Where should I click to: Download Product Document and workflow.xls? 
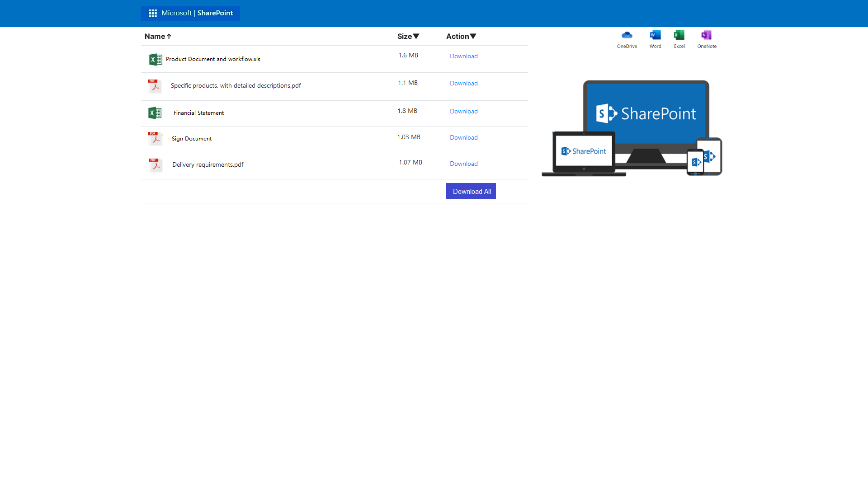(x=463, y=56)
